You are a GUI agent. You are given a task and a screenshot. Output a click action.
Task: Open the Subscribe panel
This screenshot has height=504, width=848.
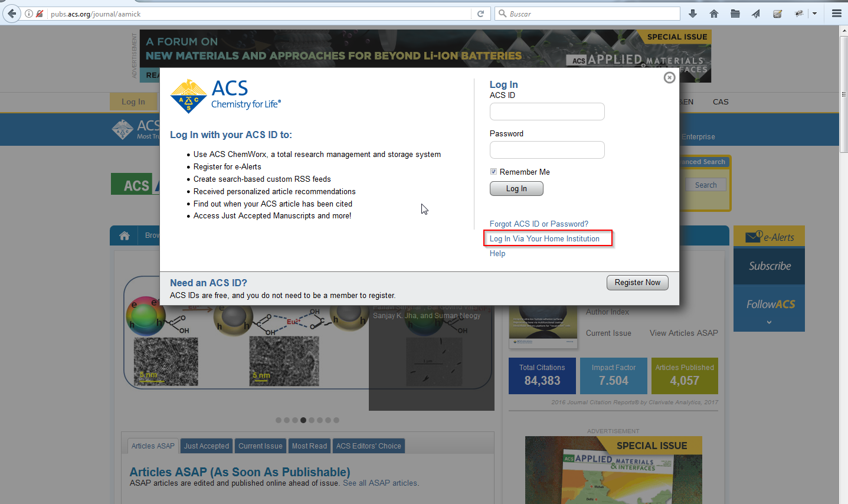coord(770,266)
